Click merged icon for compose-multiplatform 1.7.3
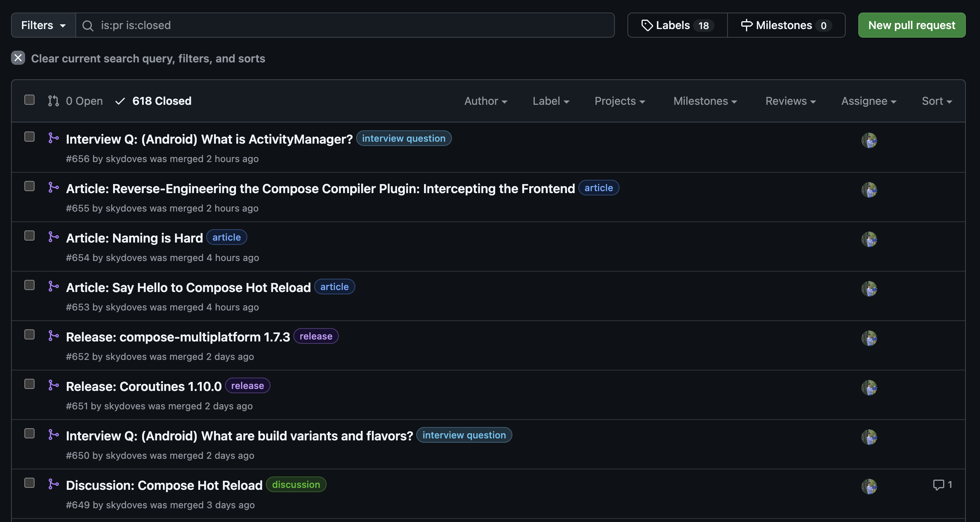The image size is (980, 522). click(x=53, y=336)
